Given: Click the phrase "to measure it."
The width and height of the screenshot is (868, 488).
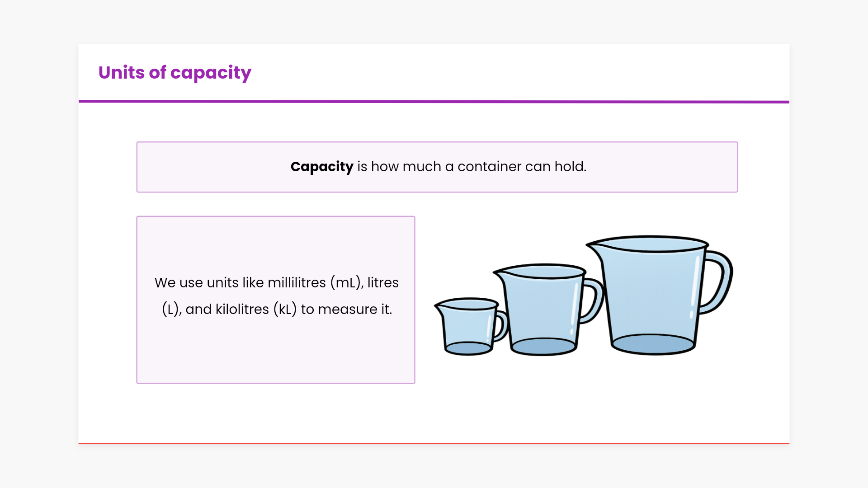Looking at the screenshot, I should point(346,310).
